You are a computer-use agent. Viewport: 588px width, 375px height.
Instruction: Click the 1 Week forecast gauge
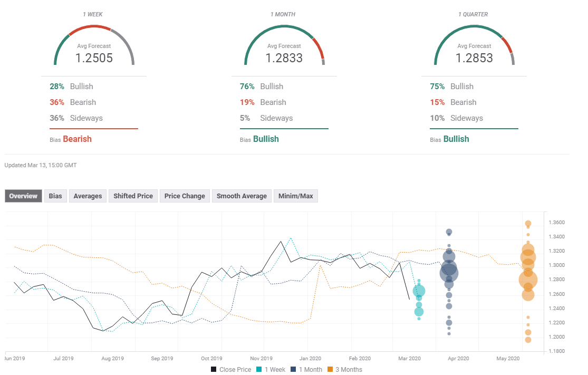click(94, 47)
